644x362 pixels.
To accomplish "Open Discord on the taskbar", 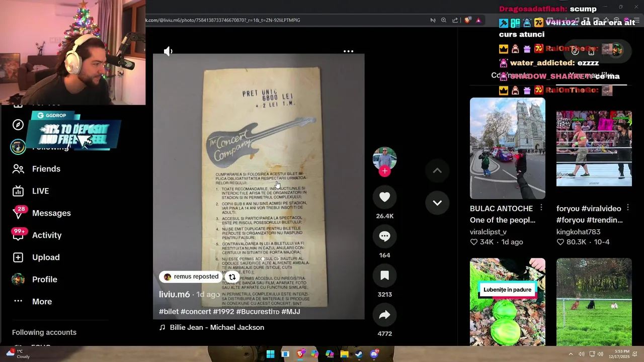I will pos(374,354).
